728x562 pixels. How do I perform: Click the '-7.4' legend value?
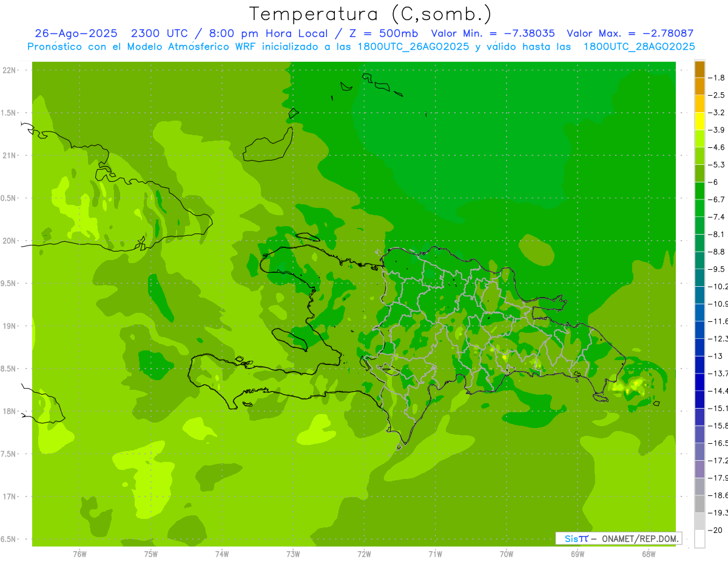tap(716, 217)
